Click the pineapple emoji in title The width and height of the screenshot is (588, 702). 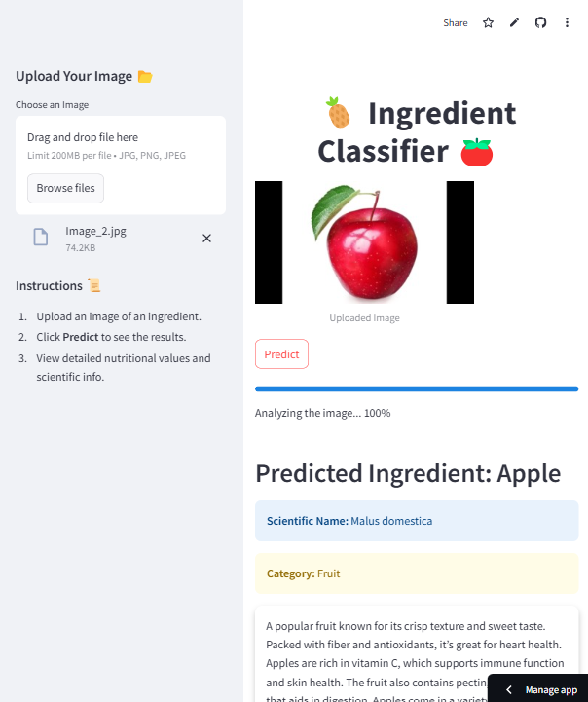[338, 114]
